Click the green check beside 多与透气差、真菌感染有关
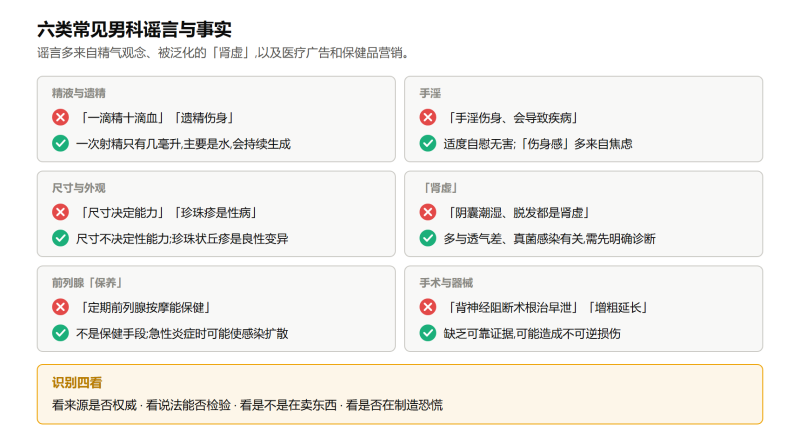This screenshot has height=437, width=800. [428, 238]
